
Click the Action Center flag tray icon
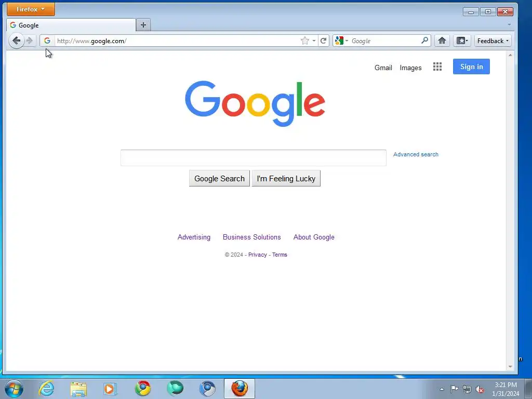pos(454,389)
